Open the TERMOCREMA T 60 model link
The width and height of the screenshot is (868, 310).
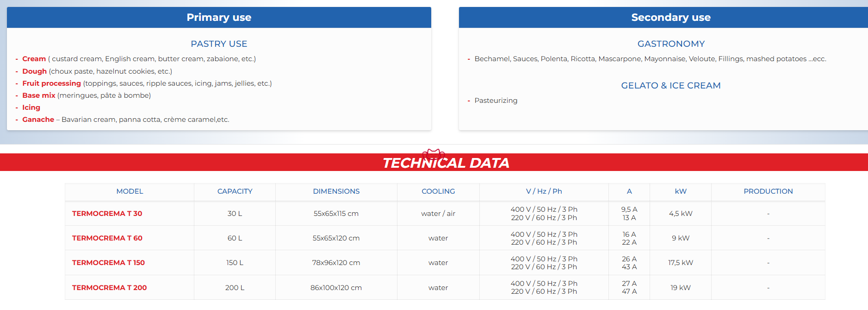click(x=107, y=238)
